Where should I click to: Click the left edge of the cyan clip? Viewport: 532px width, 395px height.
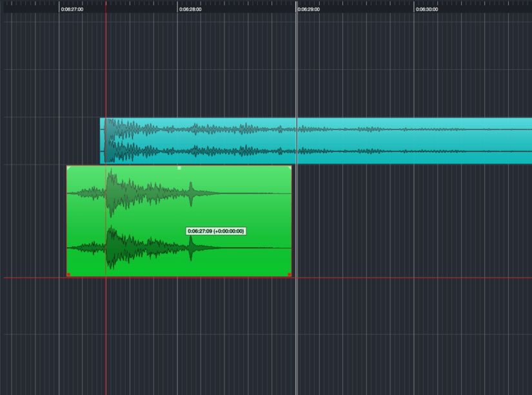[102, 139]
